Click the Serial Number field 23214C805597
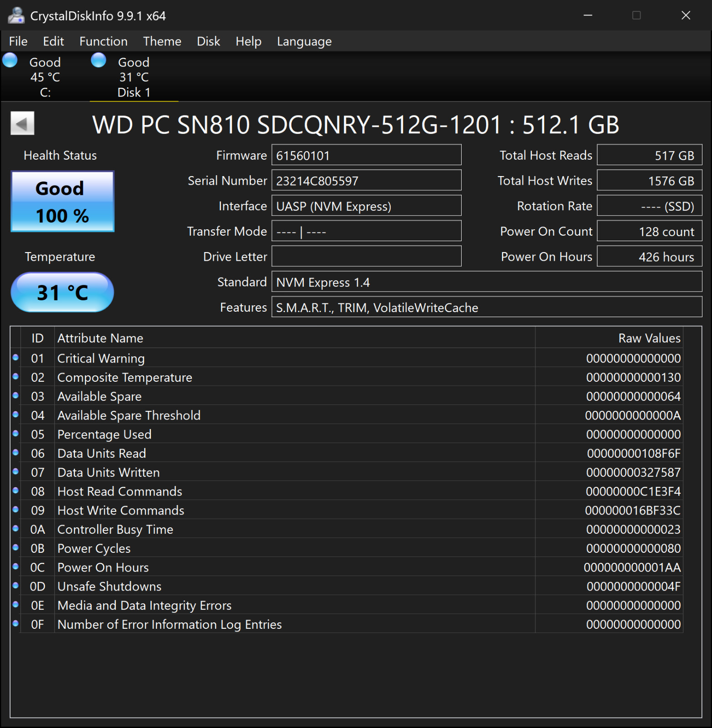 366,181
